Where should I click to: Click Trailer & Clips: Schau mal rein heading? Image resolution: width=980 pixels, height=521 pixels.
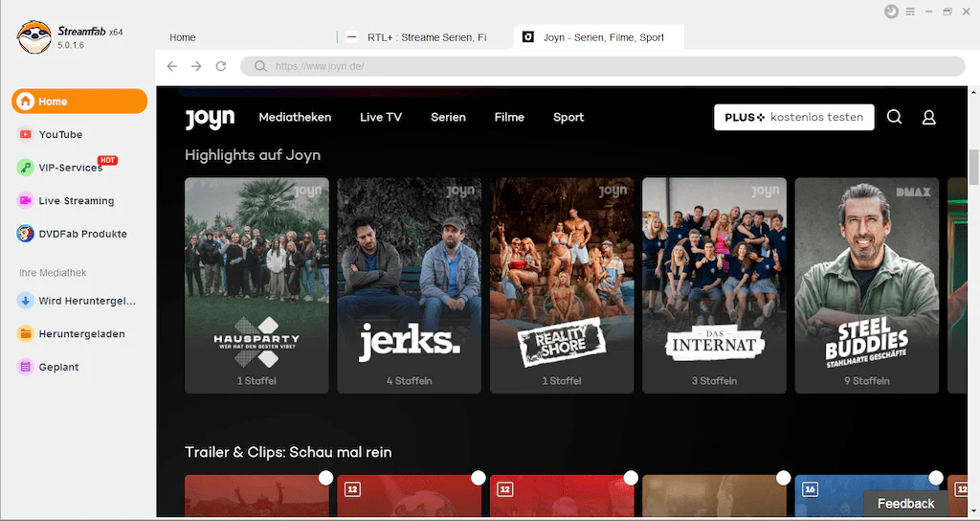(x=288, y=452)
